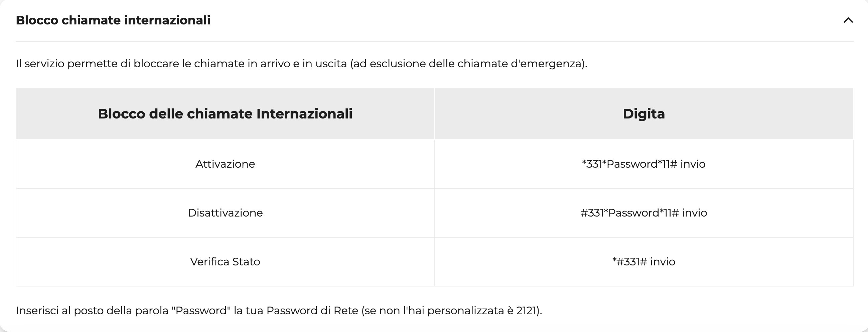Click the status check code *#331# invio
Screen dimensions: 868x332
click(x=643, y=262)
